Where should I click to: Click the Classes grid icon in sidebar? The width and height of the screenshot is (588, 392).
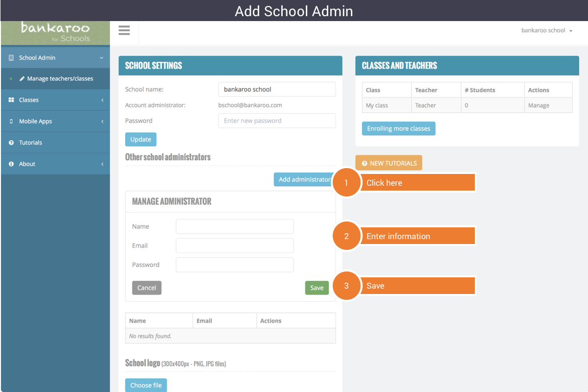point(11,100)
